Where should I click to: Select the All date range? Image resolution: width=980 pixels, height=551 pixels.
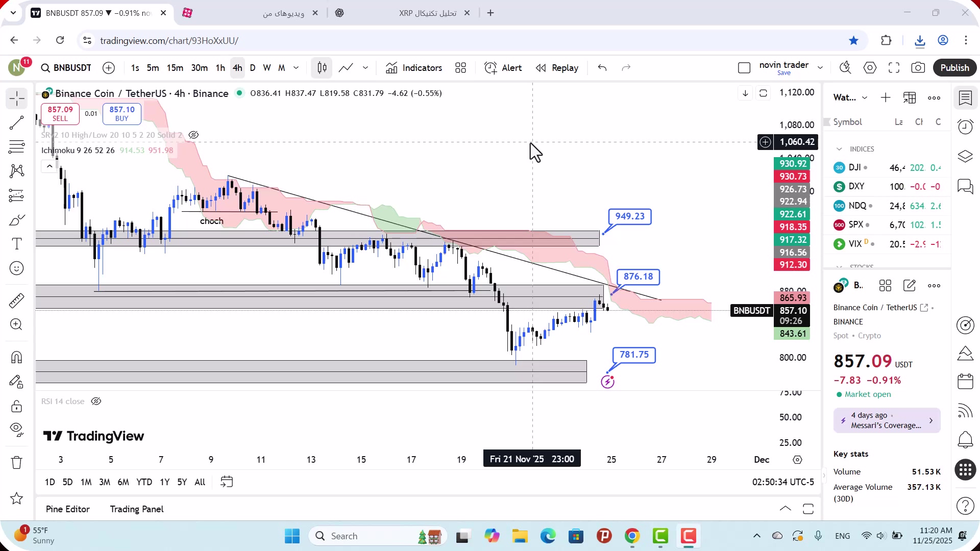[200, 482]
